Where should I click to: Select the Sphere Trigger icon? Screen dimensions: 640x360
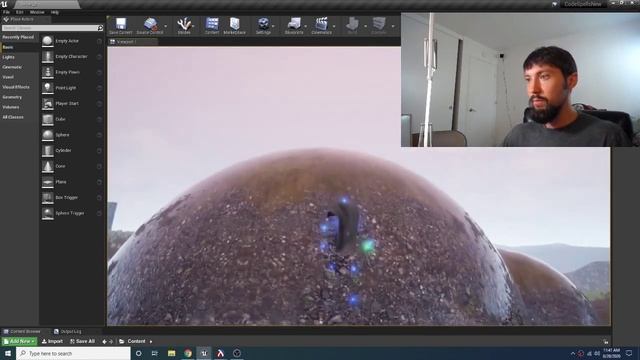48,213
